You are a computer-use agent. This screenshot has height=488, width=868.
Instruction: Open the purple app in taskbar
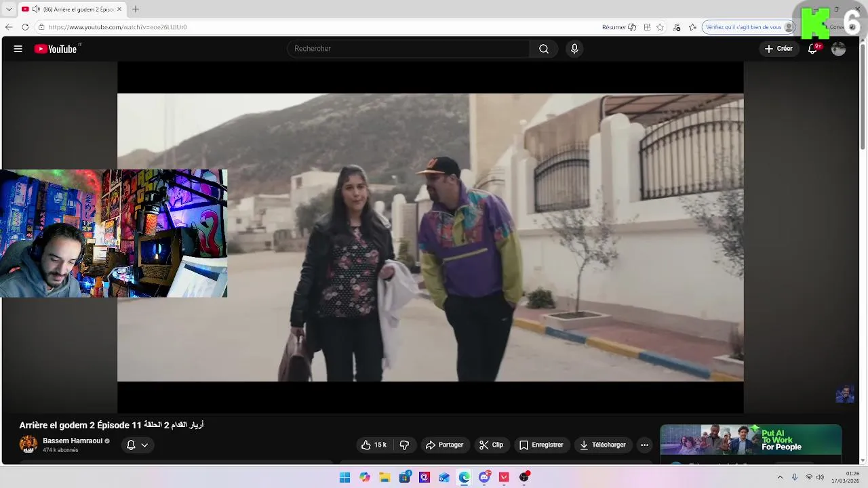pyautogui.click(x=425, y=477)
